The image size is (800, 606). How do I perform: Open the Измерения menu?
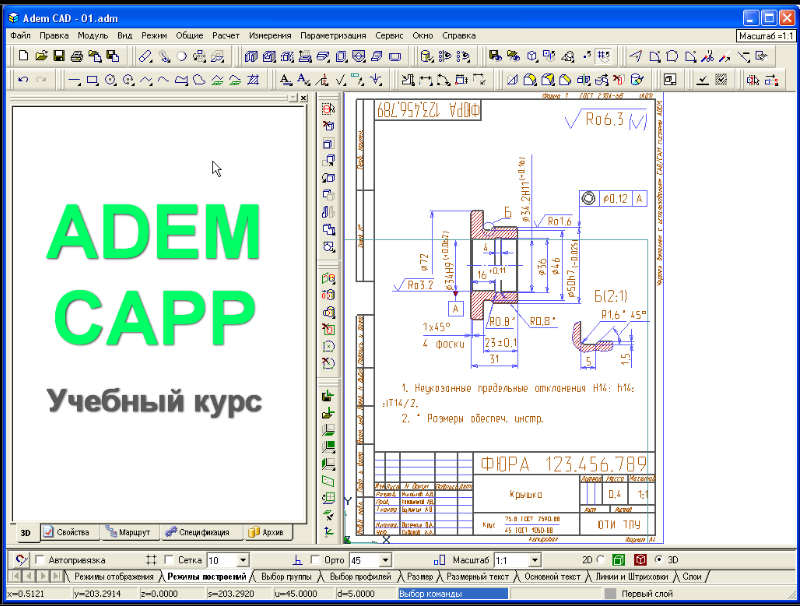pyautogui.click(x=270, y=36)
